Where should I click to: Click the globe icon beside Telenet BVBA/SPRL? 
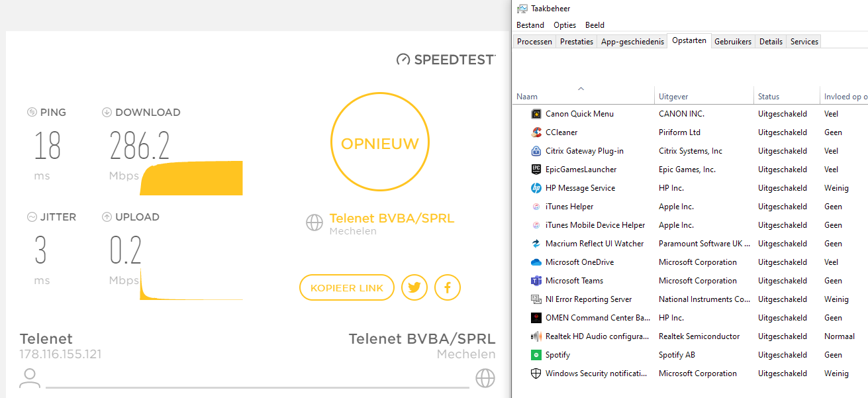coord(314,223)
